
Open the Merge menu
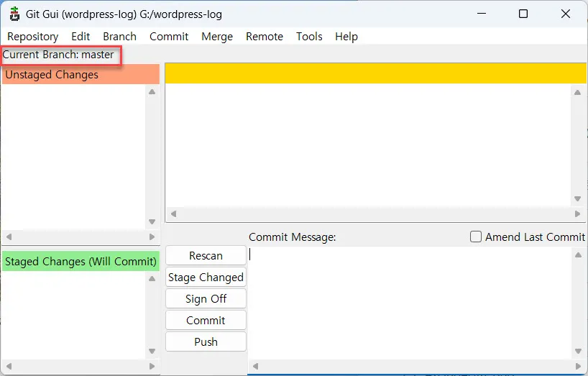(216, 37)
